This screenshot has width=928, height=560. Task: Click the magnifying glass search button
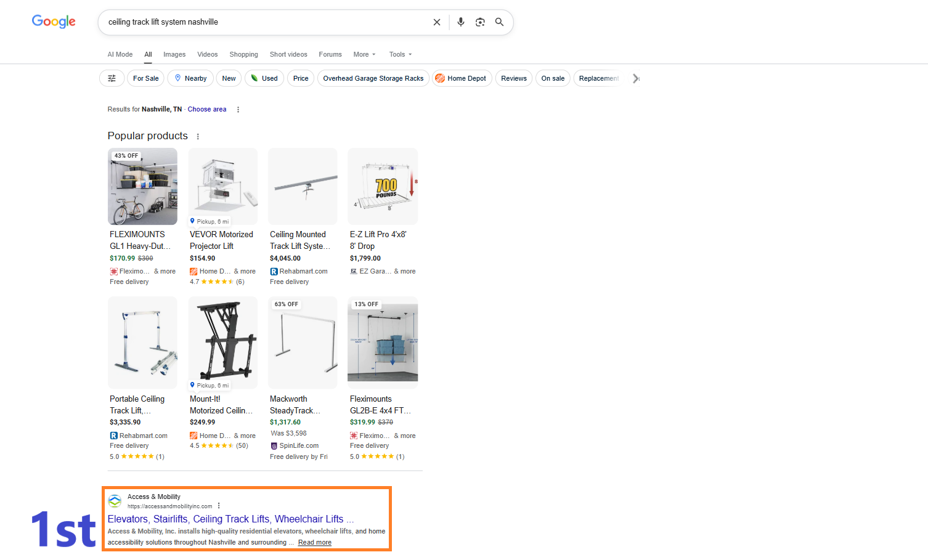point(499,22)
